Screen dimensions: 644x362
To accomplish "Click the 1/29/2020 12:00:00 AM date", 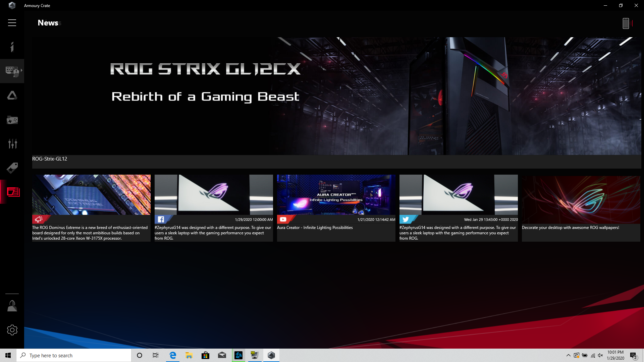I will pyautogui.click(x=254, y=220).
